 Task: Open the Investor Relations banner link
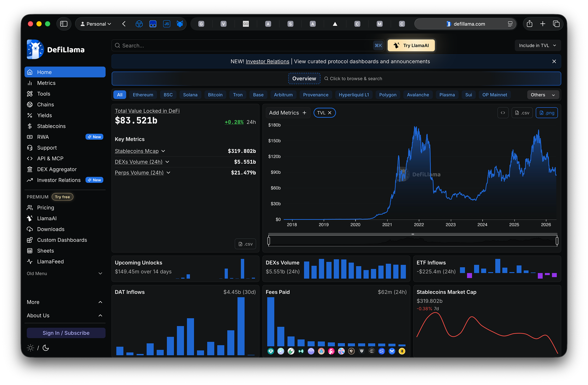point(267,61)
